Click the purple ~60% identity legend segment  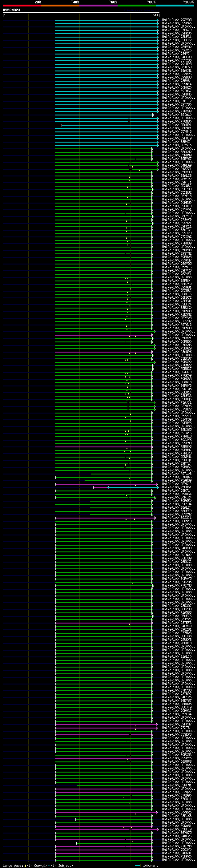click(99, 6)
